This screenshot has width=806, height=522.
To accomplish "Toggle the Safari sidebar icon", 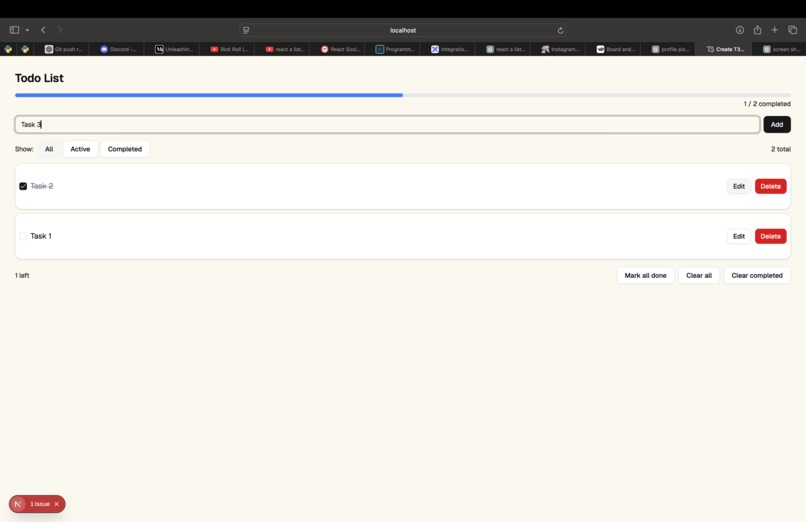I will pos(14,30).
